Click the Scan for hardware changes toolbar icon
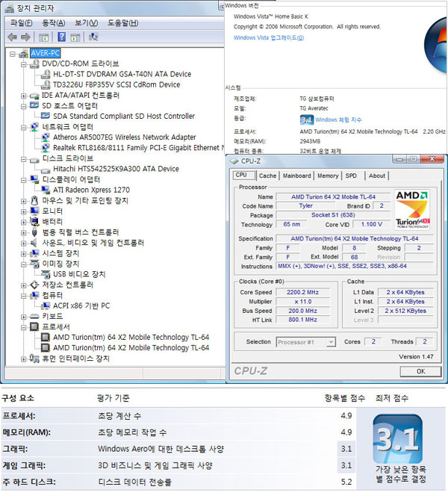 (x=93, y=37)
